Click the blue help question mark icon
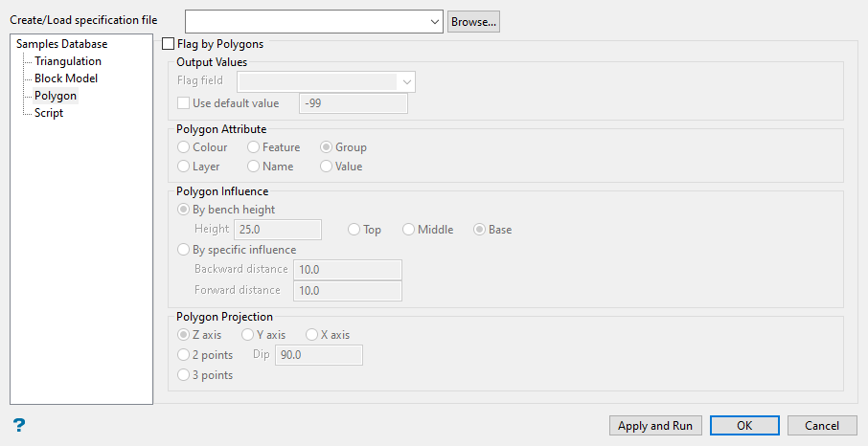The height and width of the screenshot is (446, 868). tap(18, 425)
